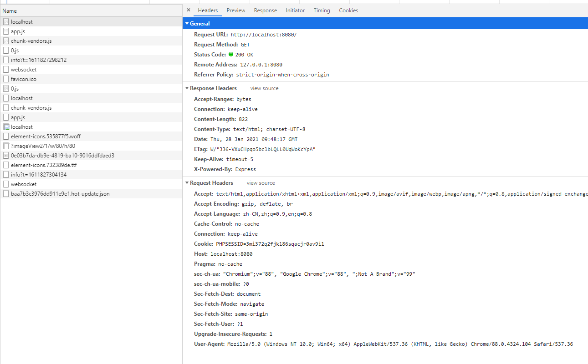Collapse the General section
This screenshot has width=588, height=364.
coord(187,23)
